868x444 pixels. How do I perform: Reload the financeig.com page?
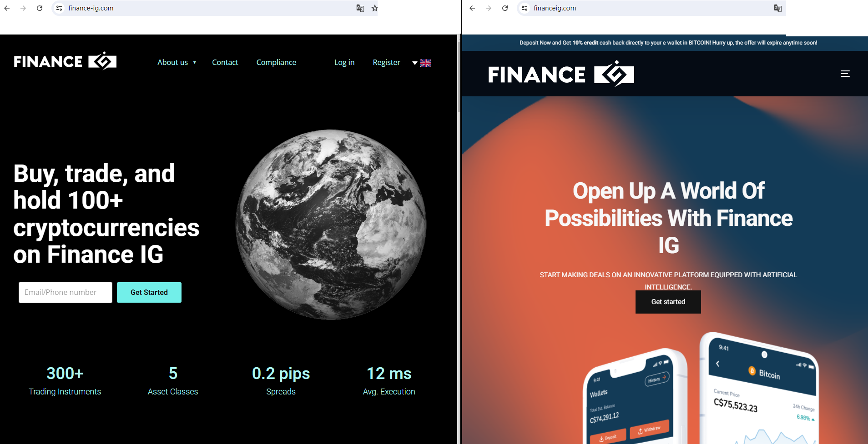[x=505, y=8]
